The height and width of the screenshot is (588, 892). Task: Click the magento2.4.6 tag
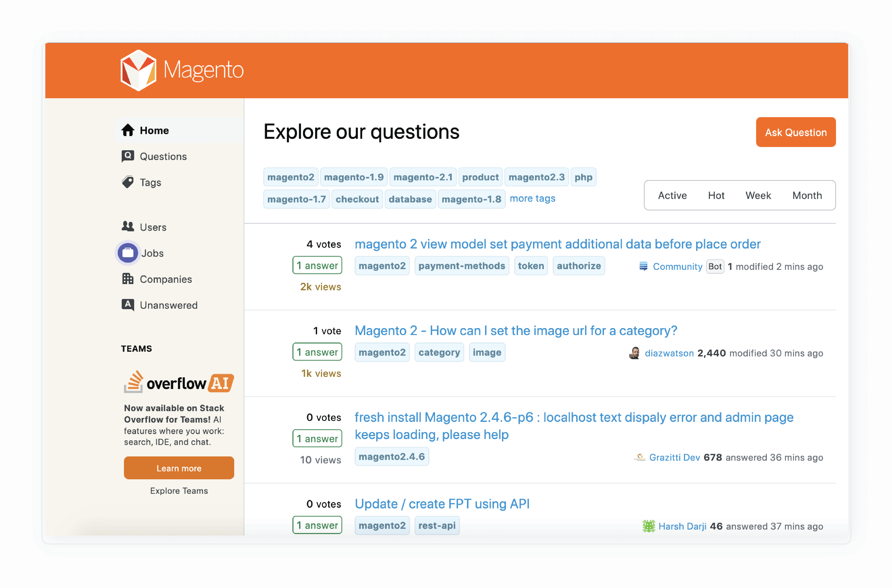pyautogui.click(x=391, y=457)
